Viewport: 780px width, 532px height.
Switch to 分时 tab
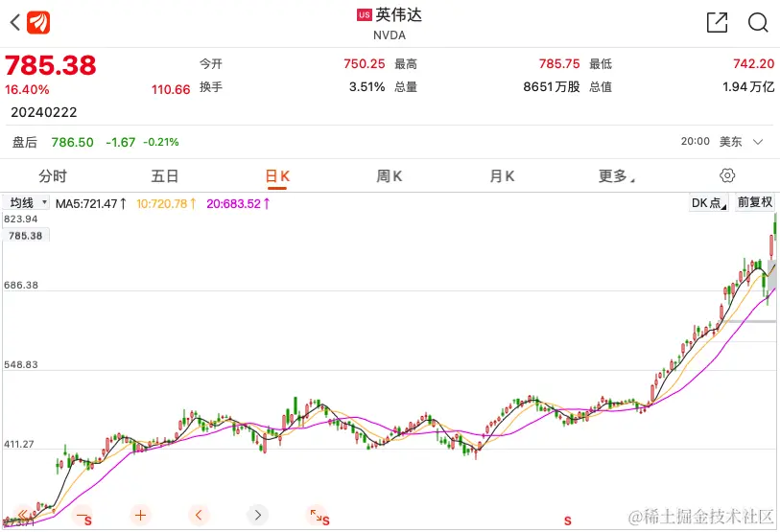(53, 176)
